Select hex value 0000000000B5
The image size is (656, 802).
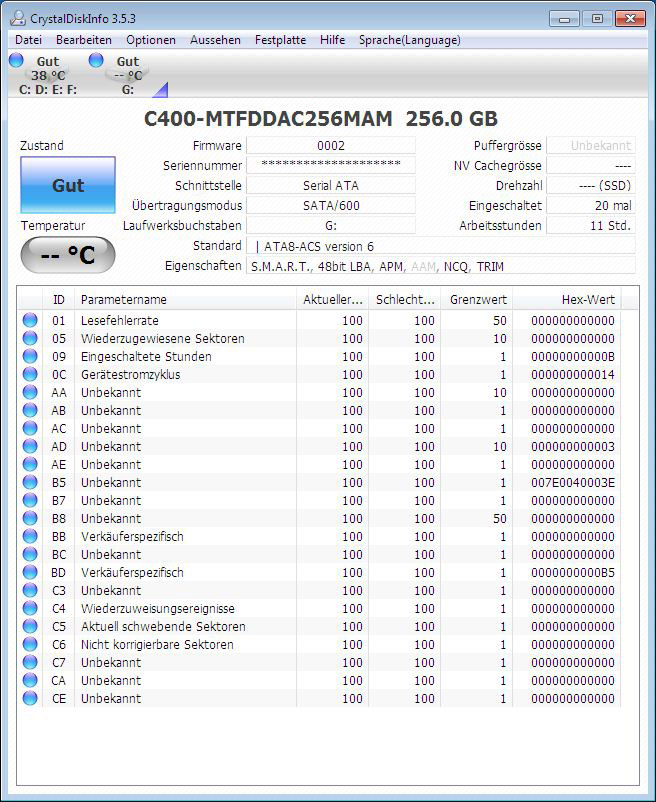(x=573, y=572)
